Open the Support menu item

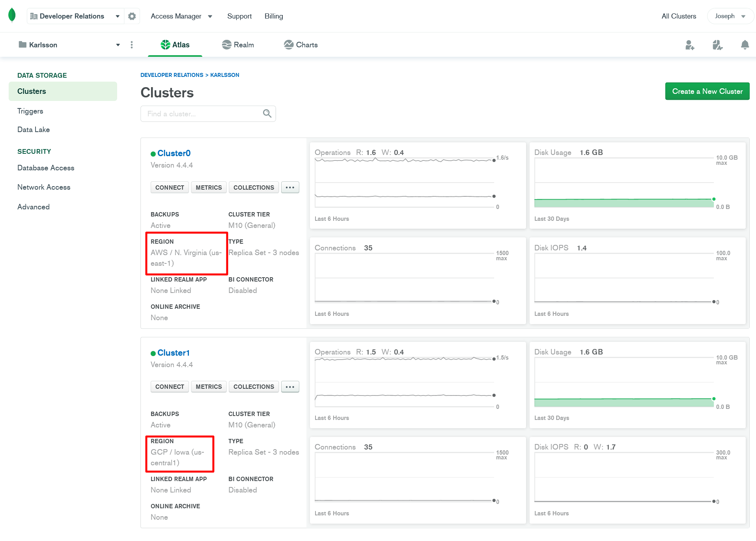coord(239,16)
